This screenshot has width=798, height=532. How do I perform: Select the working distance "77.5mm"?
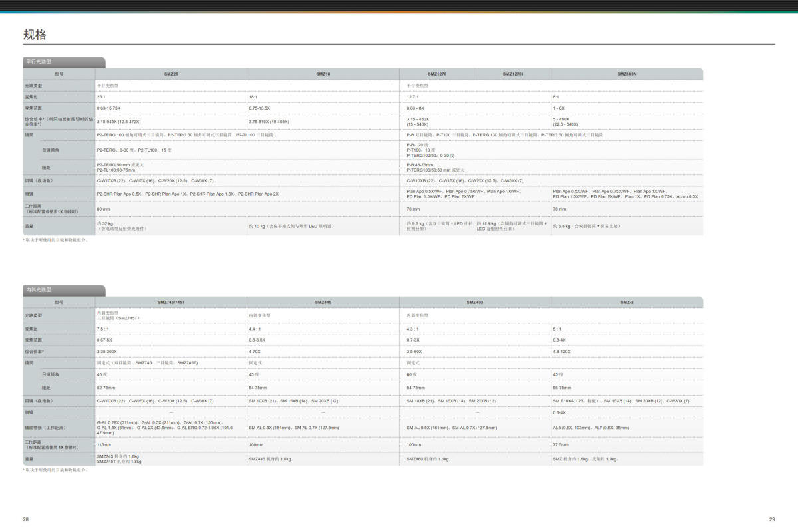[560, 444]
